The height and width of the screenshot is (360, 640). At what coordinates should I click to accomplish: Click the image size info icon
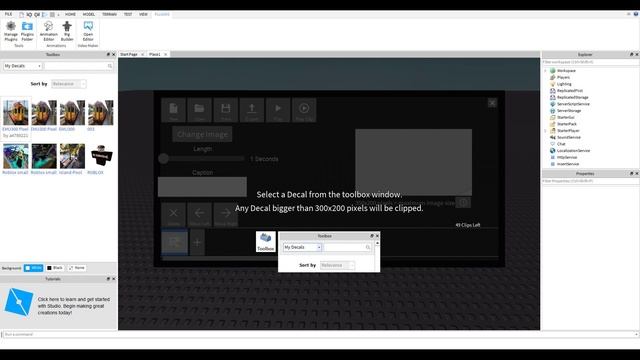click(x=463, y=202)
